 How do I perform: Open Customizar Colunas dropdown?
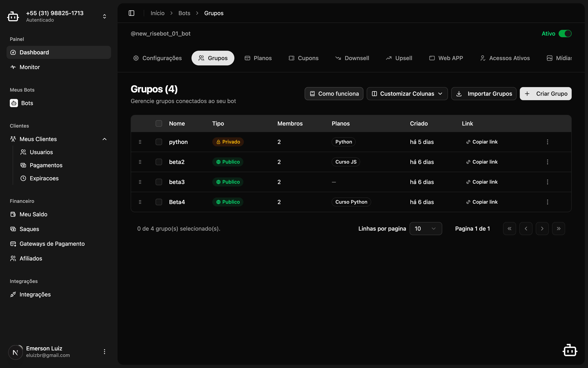point(407,94)
